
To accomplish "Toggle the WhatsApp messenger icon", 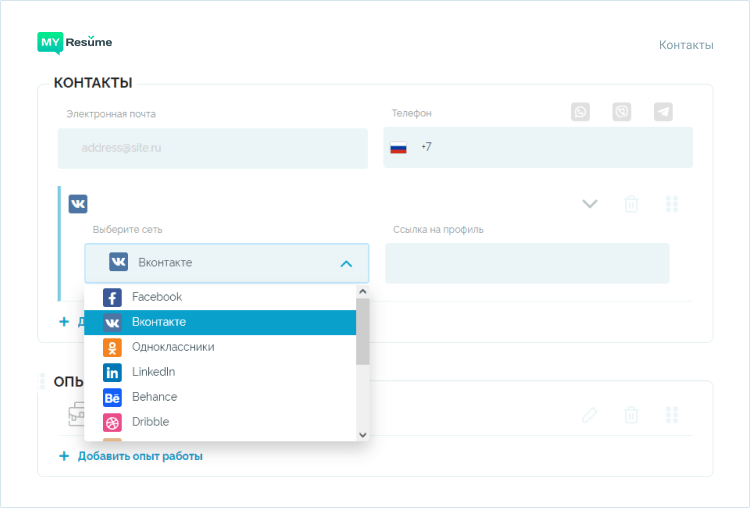I will [581, 112].
